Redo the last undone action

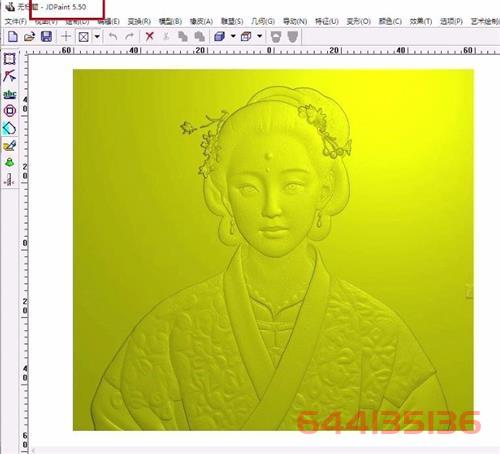point(129,36)
